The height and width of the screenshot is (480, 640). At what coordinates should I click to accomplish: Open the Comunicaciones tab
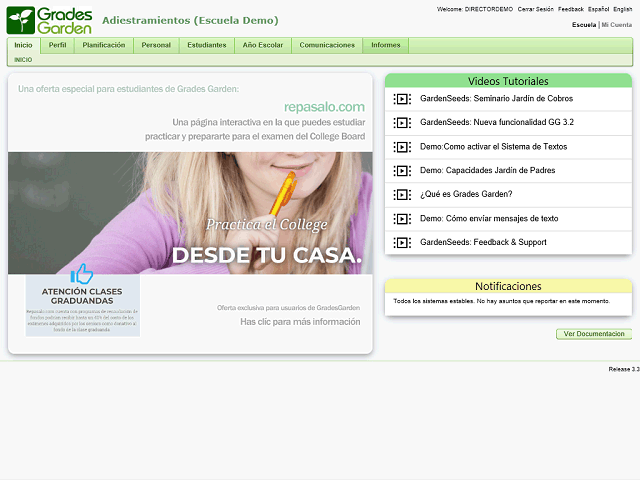pos(327,45)
